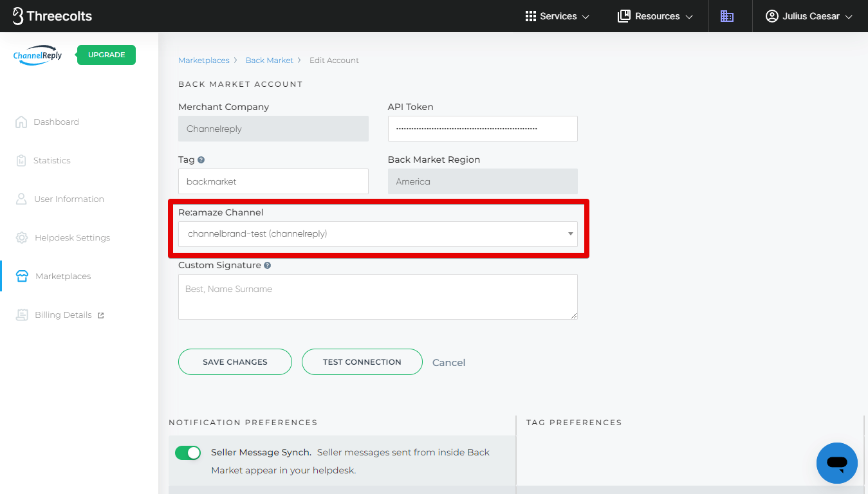Select Marketplaces in the sidebar

[53, 276]
